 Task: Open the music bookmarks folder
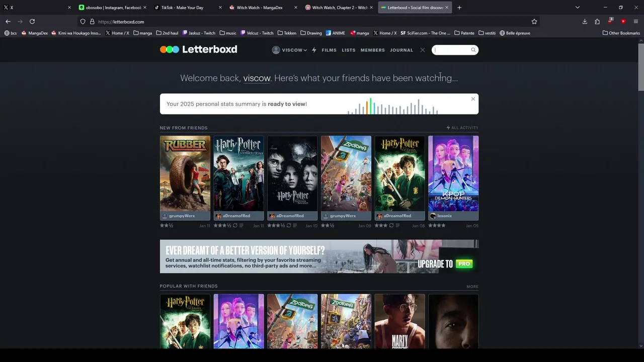coord(228,33)
